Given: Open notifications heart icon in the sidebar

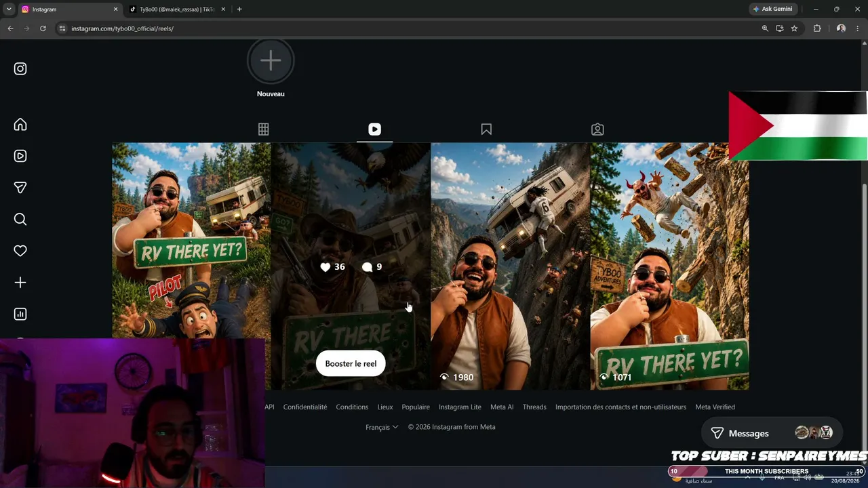Looking at the screenshot, I should click(20, 251).
